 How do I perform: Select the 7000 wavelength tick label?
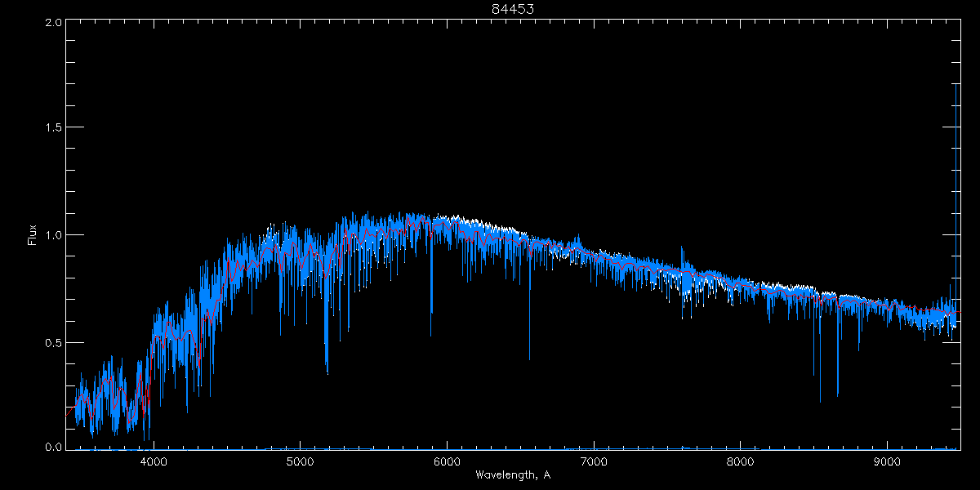[594, 461]
